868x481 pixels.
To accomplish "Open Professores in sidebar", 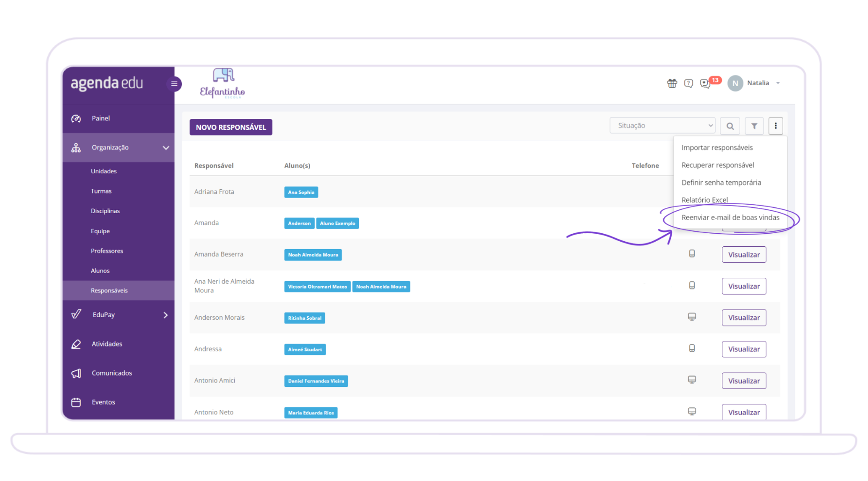I will [107, 251].
